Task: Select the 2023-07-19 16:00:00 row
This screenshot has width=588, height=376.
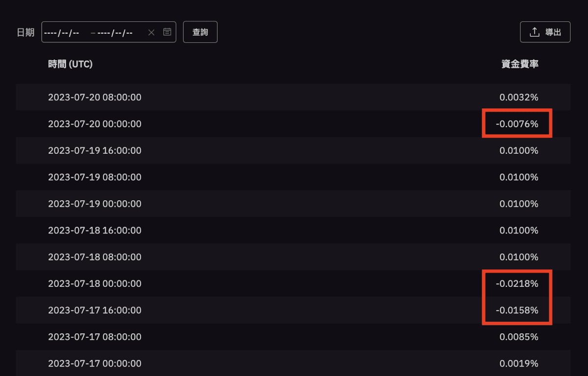Action: 293,150
